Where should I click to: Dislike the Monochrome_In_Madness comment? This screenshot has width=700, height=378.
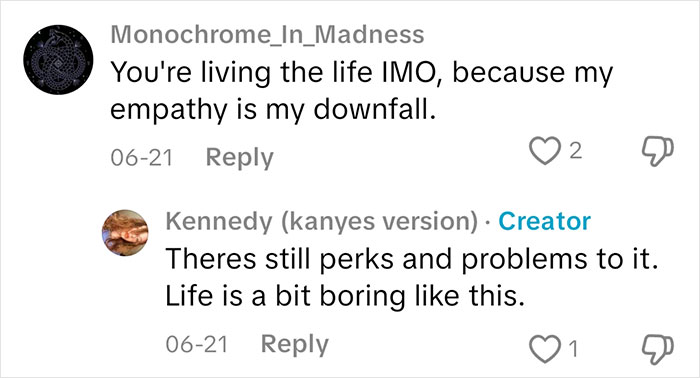658,151
